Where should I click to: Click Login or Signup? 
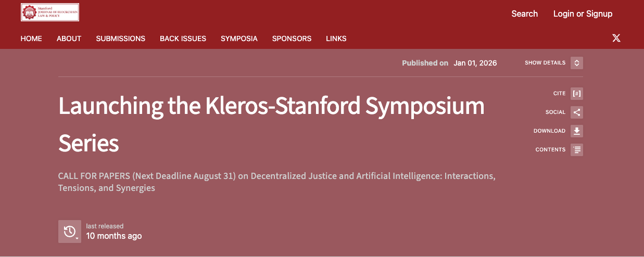tap(583, 14)
